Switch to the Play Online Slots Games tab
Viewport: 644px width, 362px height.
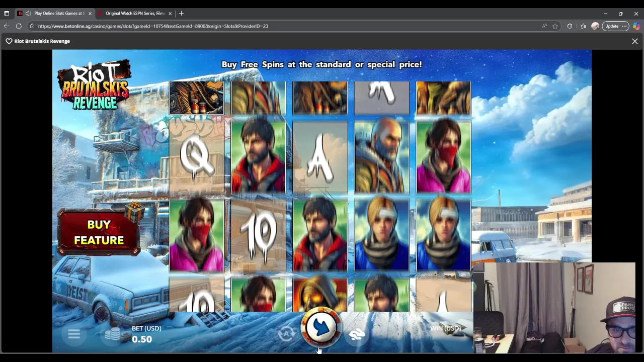coord(55,14)
